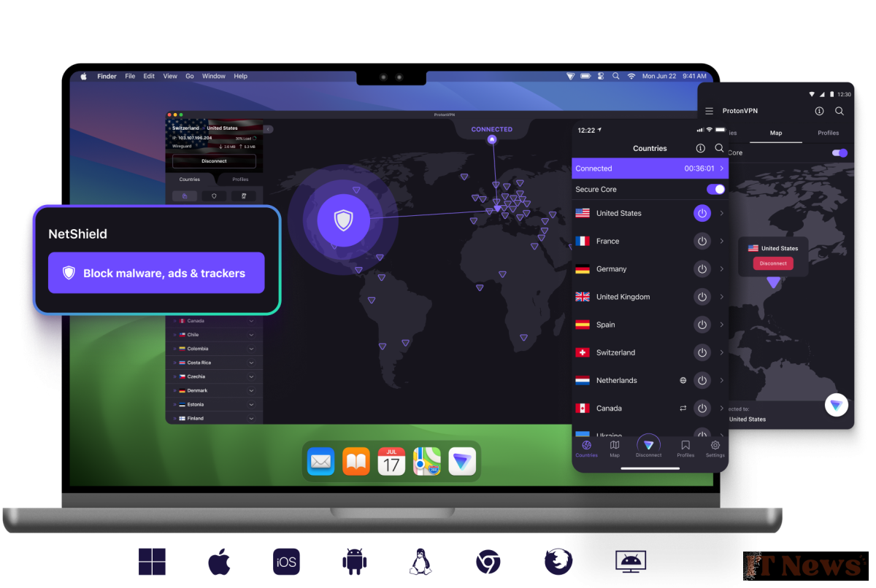Click the large shield location marker on the map
The height and width of the screenshot is (588, 876).
coord(343,220)
